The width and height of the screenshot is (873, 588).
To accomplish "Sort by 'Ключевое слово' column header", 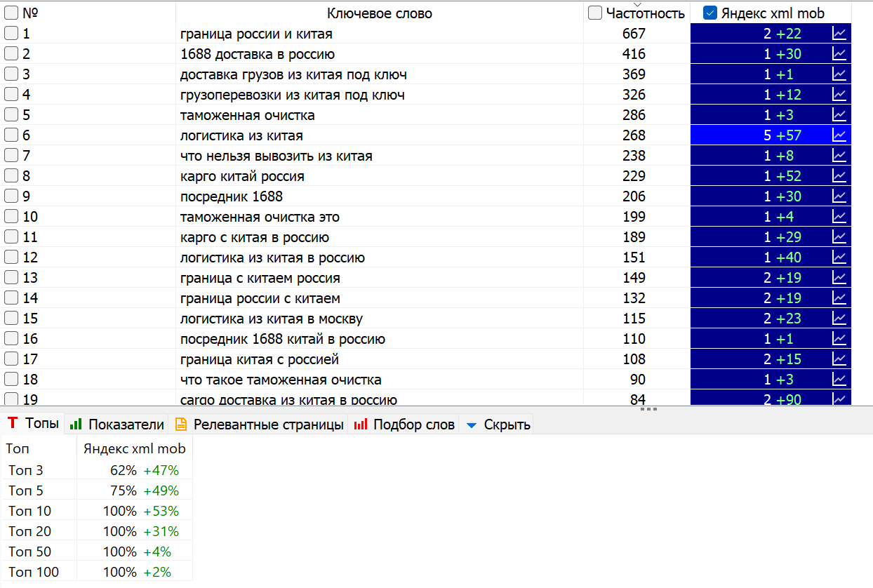I will click(379, 13).
